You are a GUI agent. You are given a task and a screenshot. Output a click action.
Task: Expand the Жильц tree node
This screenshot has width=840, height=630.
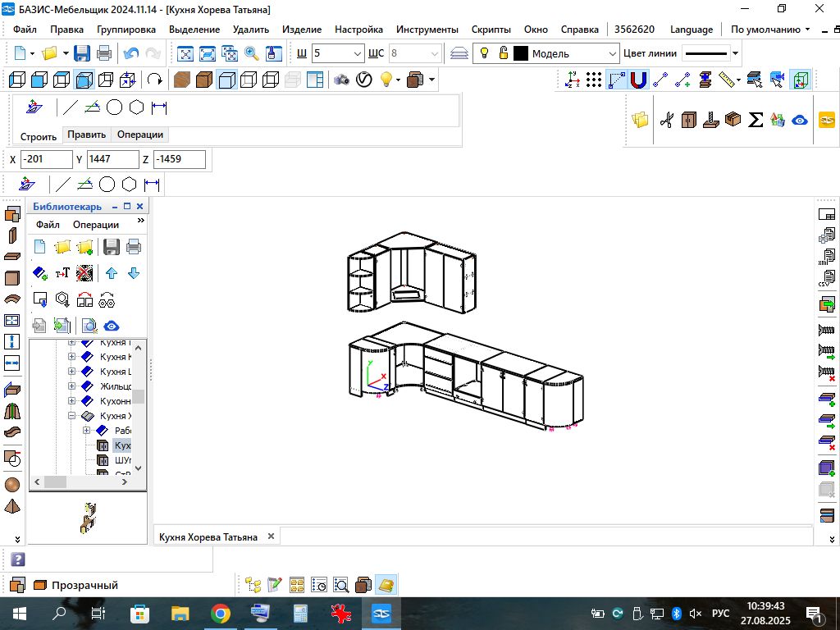71,386
